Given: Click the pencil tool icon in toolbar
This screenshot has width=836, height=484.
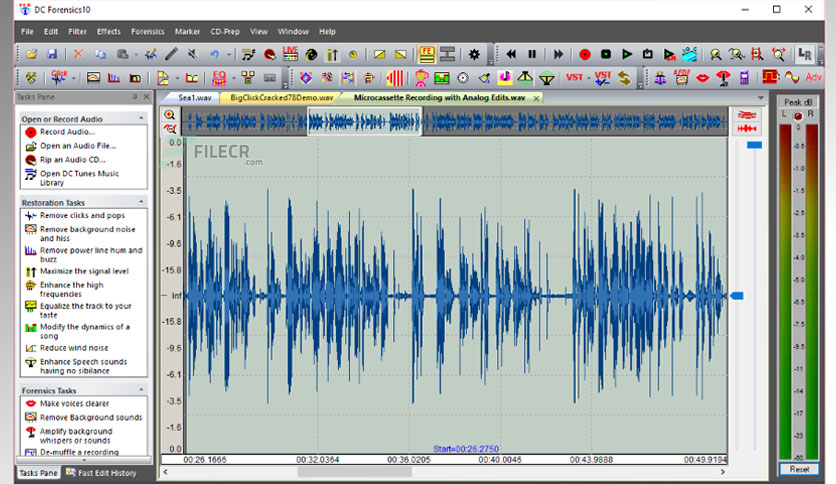Looking at the screenshot, I should (x=171, y=54).
